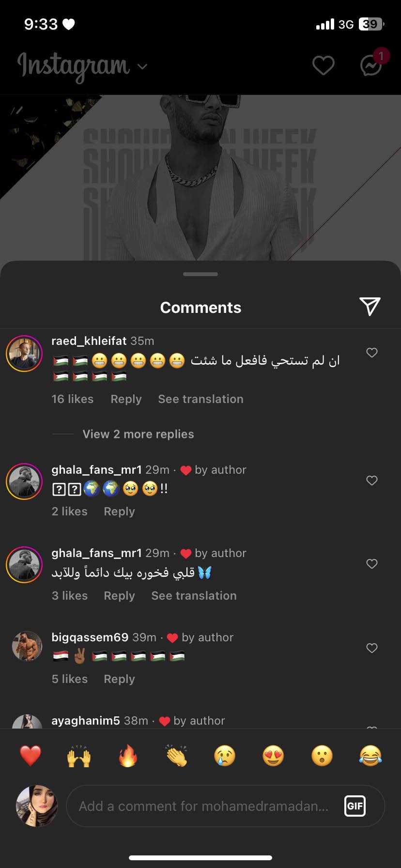The height and width of the screenshot is (868, 401).
Task: Open the GIF picker button
Action: (x=355, y=806)
